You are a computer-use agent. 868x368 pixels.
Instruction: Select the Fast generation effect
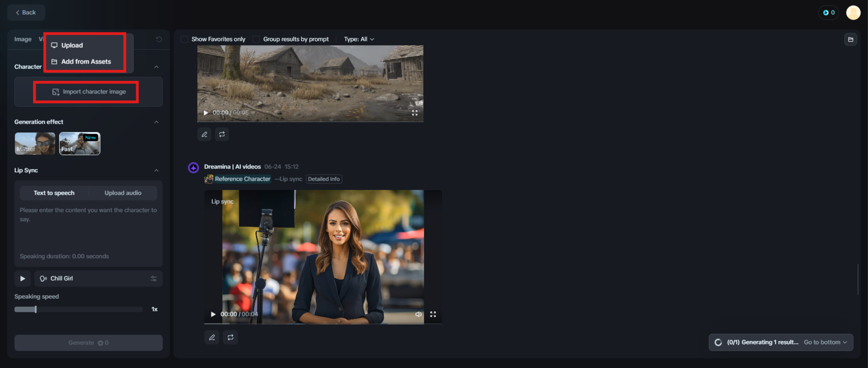click(79, 144)
